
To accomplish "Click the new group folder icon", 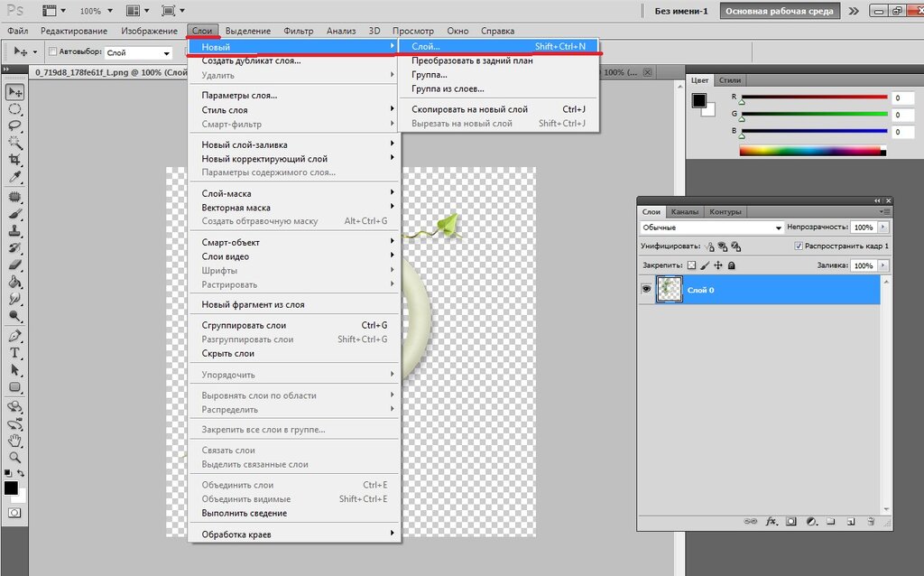I will tap(831, 521).
